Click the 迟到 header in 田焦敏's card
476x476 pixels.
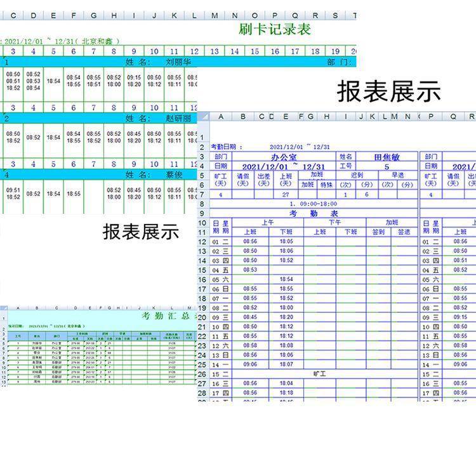[357, 175]
